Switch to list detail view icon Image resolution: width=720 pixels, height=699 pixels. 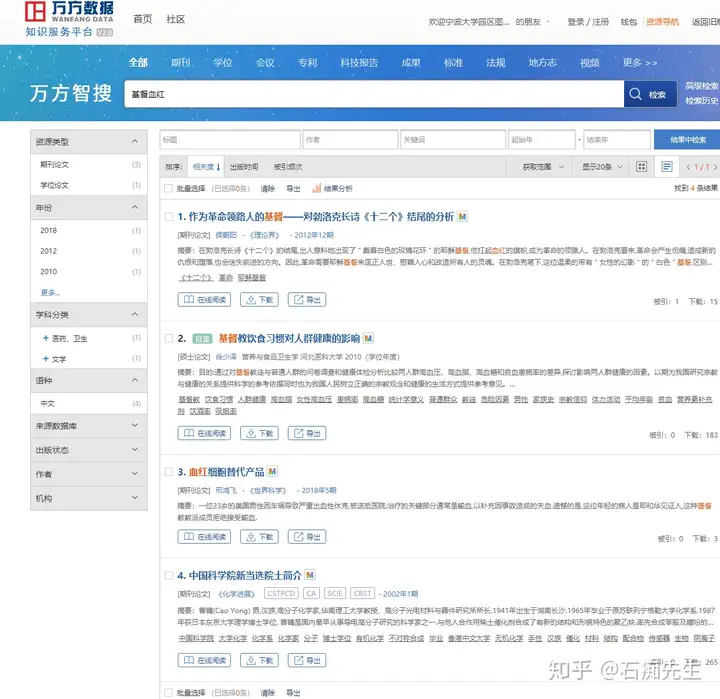point(667,167)
